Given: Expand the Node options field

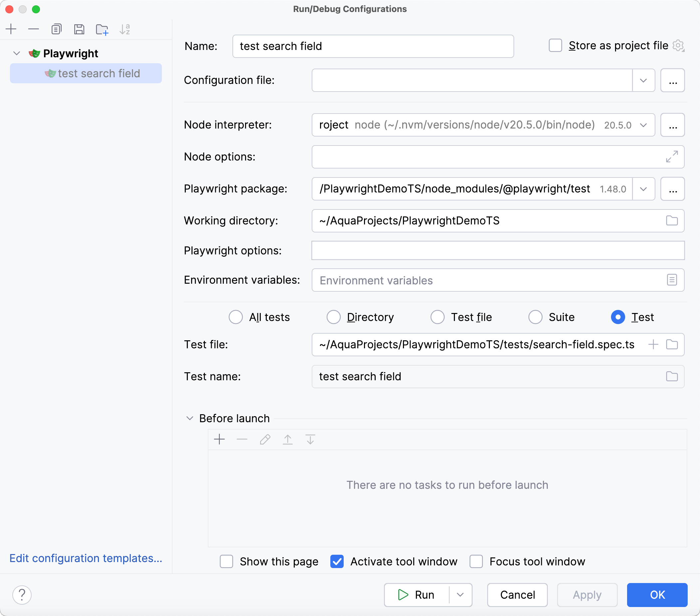Looking at the screenshot, I should [671, 157].
